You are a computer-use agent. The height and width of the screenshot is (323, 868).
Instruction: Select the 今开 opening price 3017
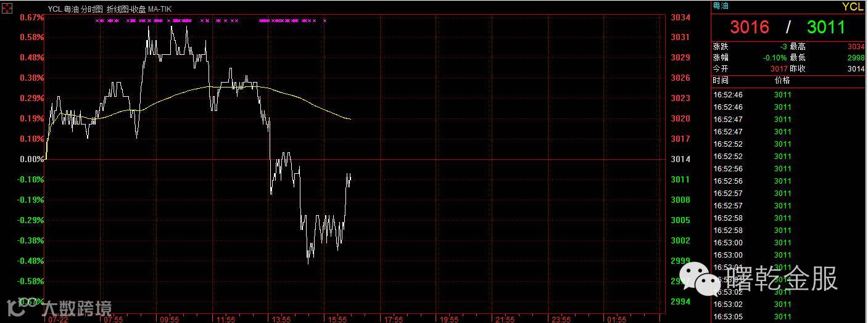coord(779,69)
